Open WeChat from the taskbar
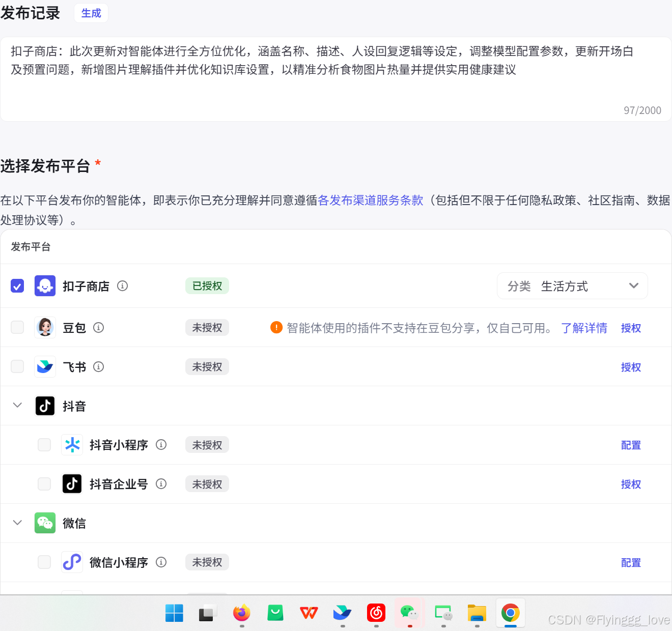 point(409,613)
